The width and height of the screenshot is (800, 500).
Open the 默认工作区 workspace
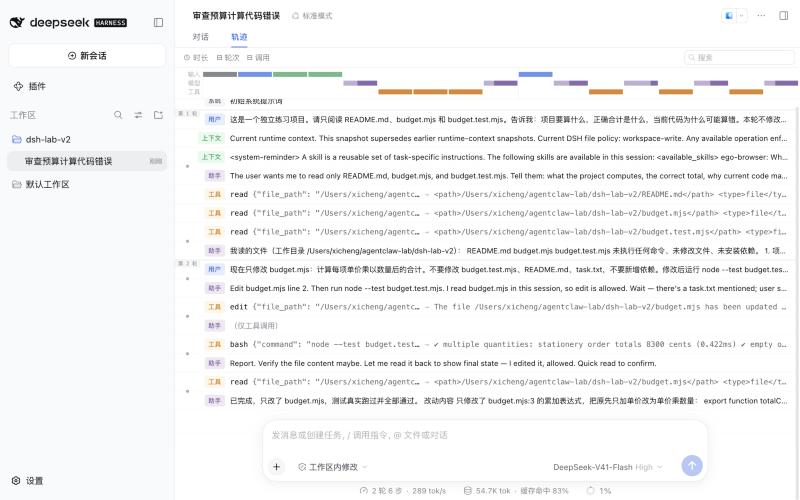(x=41, y=184)
